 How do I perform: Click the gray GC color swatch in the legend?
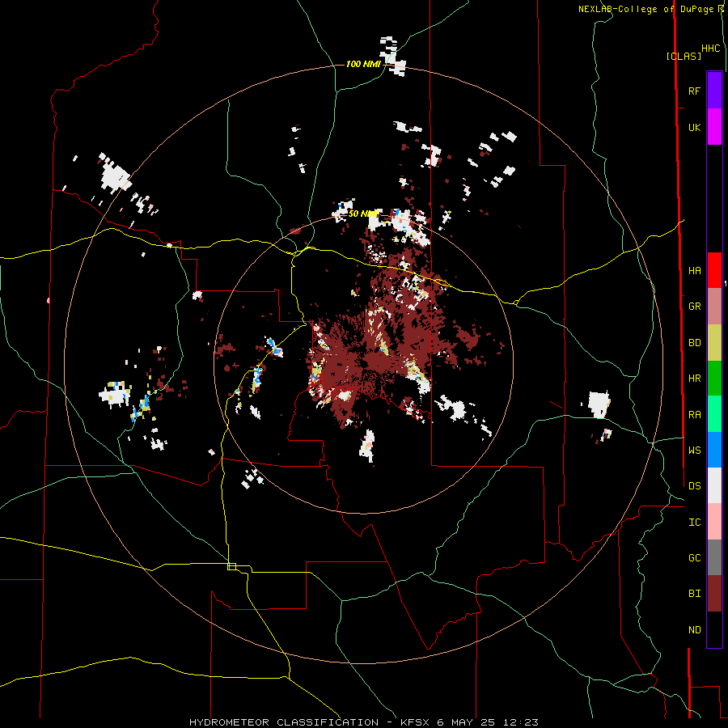click(x=714, y=557)
